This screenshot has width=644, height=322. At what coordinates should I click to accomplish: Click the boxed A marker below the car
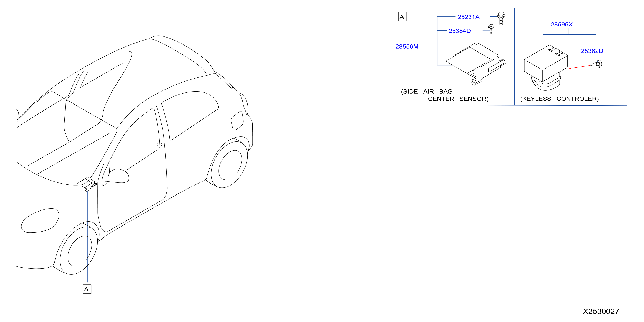(x=87, y=289)
